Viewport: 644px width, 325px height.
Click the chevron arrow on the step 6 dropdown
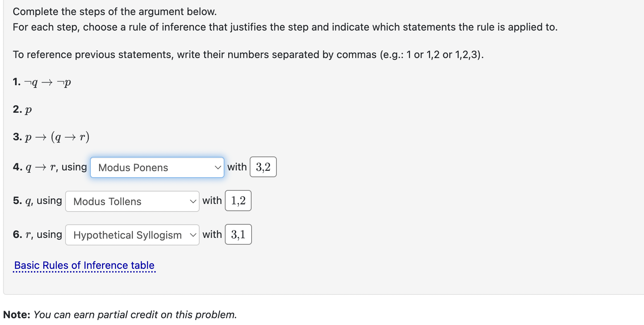click(x=192, y=235)
